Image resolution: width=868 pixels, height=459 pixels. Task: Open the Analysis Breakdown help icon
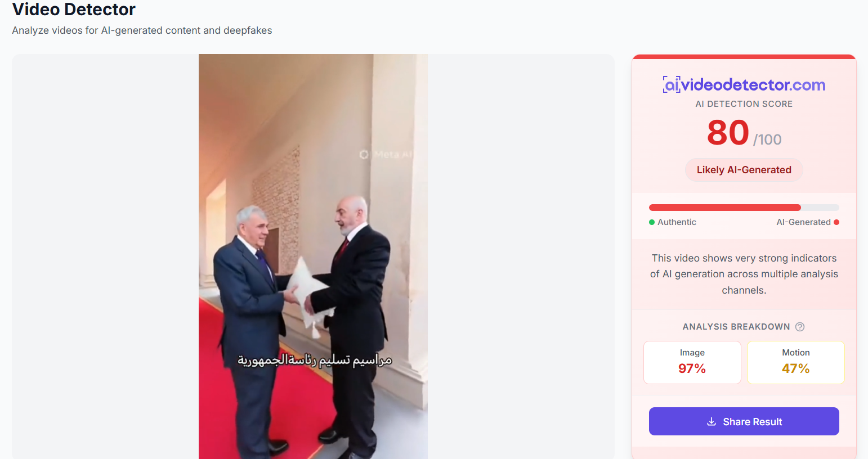800,327
